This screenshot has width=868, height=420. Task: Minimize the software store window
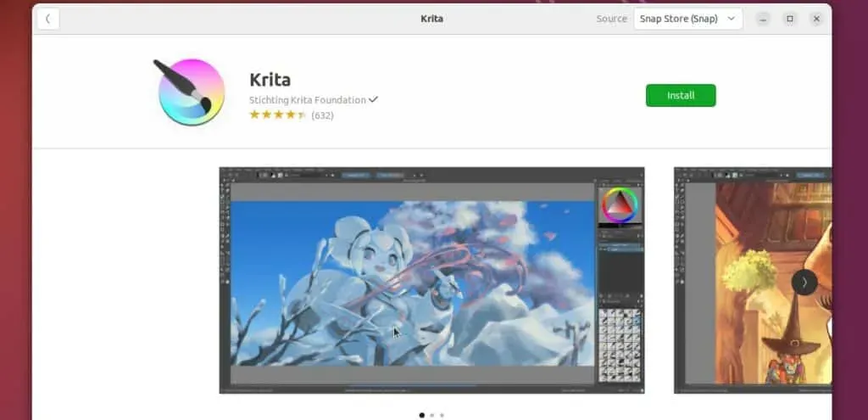[763, 19]
